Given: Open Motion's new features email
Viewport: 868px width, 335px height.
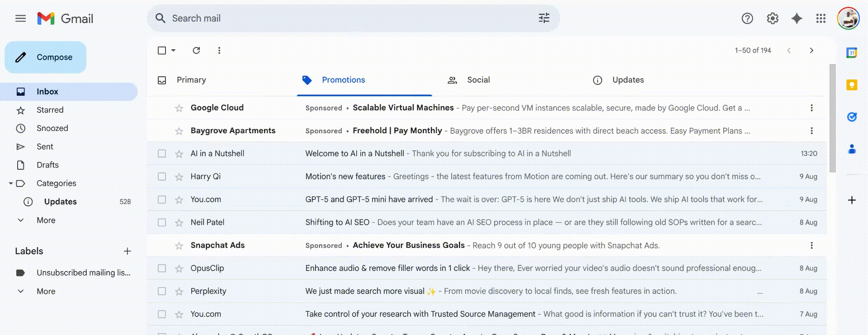Looking at the screenshot, I should tap(487, 177).
